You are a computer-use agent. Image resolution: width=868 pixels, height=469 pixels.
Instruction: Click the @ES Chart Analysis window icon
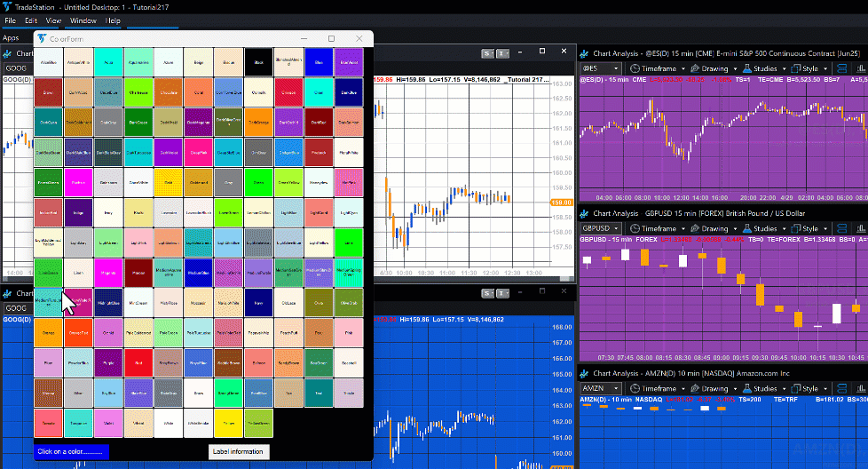coord(584,53)
